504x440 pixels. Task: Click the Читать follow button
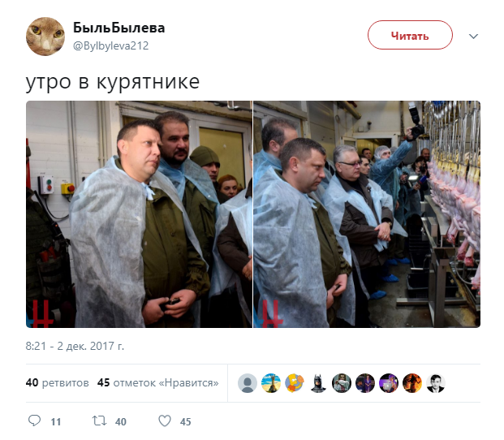(410, 36)
